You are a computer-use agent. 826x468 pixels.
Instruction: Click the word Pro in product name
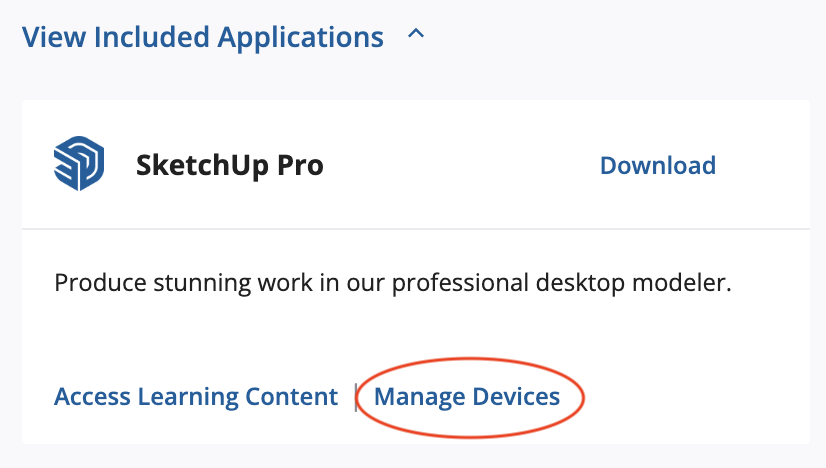tap(300, 165)
